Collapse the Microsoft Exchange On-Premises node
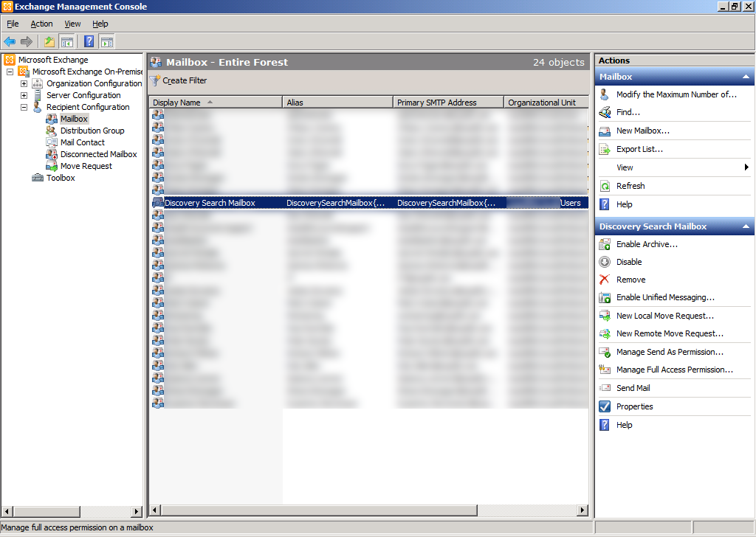 (x=10, y=72)
